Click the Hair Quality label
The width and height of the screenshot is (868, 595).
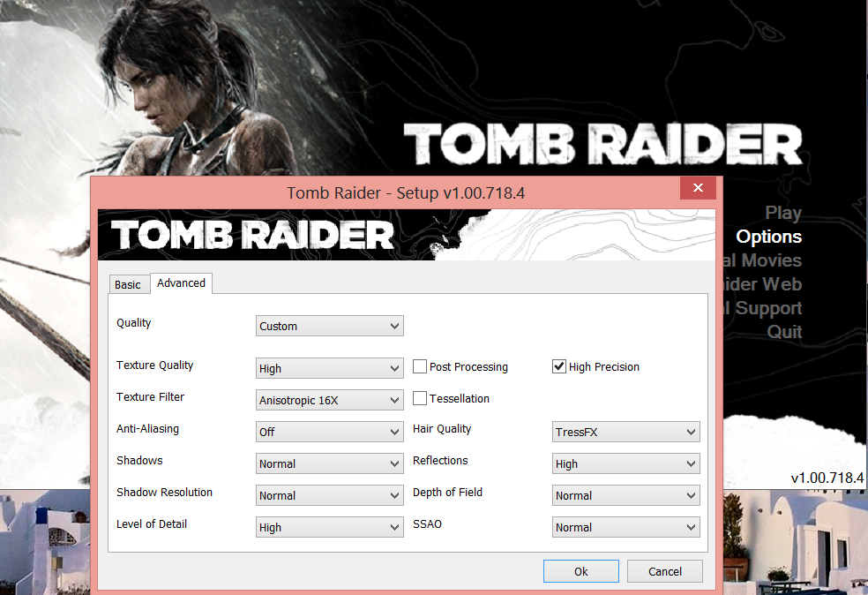click(x=442, y=429)
